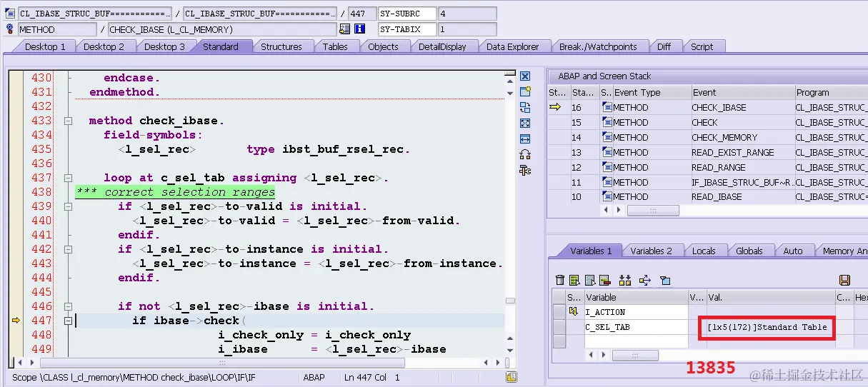This screenshot has height=387, width=868.
Task: Click the event icon before METHOD field
Action: click(9, 29)
